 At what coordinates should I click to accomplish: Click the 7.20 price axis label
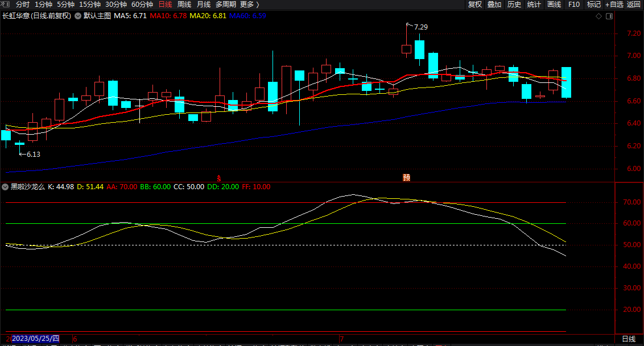click(634, 33)
